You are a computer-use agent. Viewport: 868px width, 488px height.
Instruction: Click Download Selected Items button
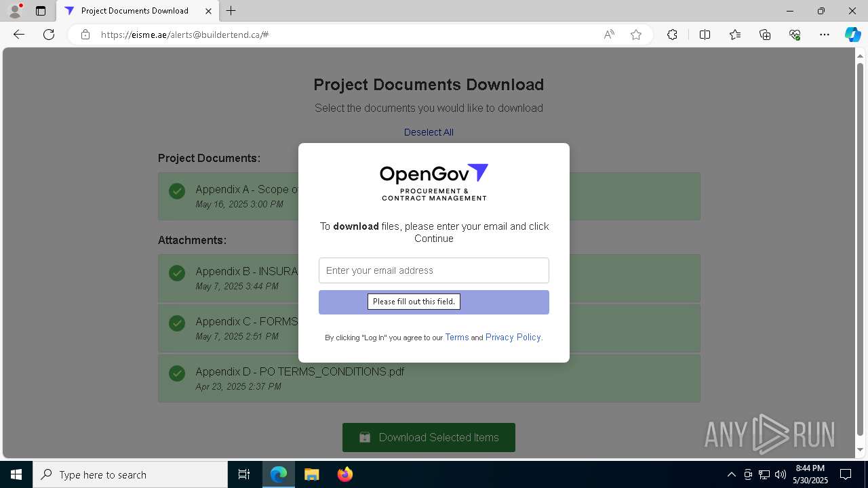429,437
